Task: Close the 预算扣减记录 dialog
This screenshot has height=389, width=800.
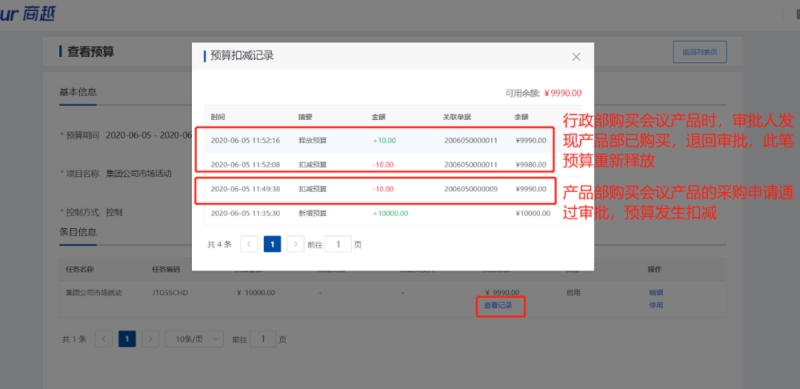Action: [576, 57]
